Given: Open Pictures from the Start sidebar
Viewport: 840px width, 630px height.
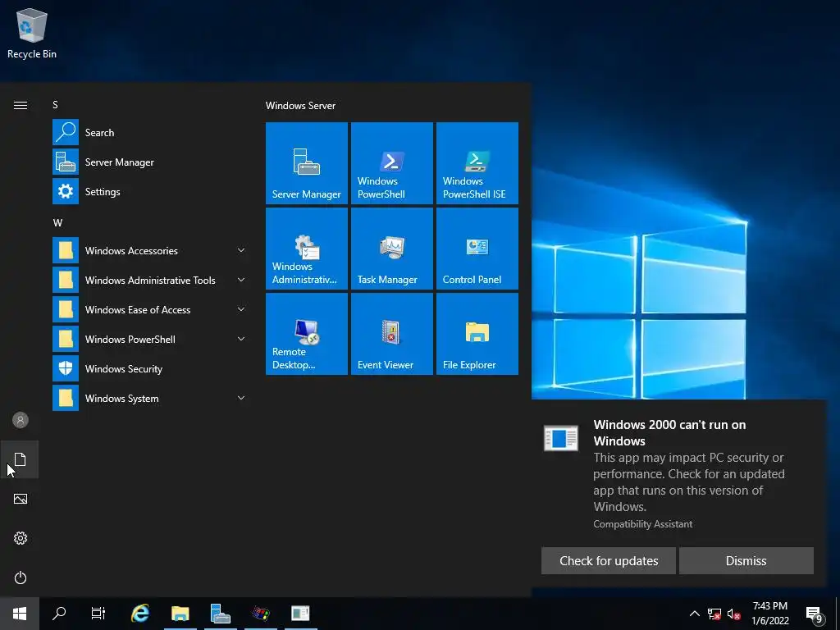Looking at the screenshot, I should [21, 499].
